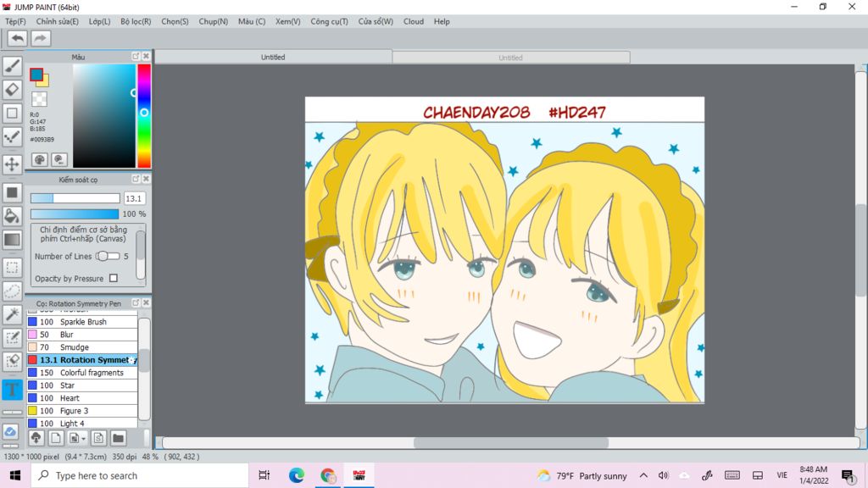This screenshot has height=488, width=868.
Task: Select the rectangular Selection tool
Action: pos(12,267)
